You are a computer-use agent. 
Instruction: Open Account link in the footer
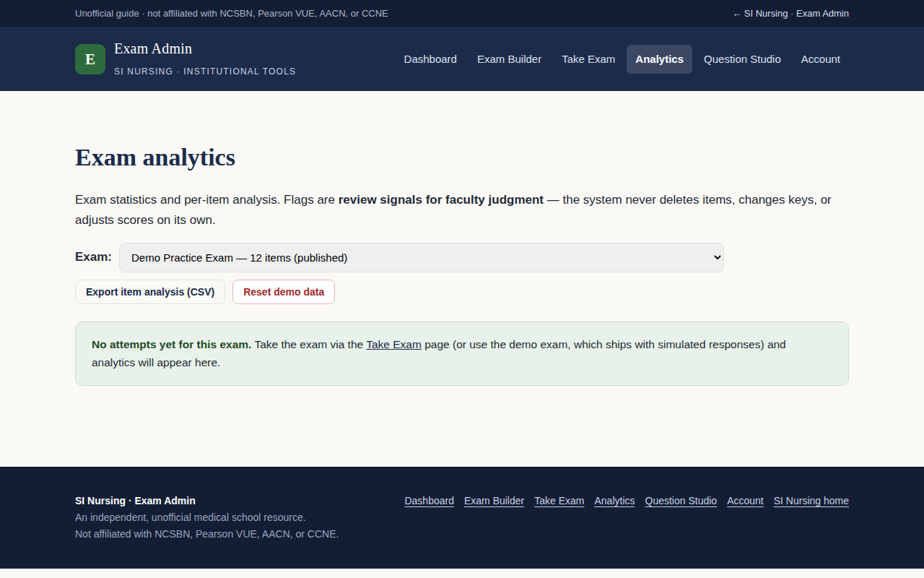tap(745, 501)
